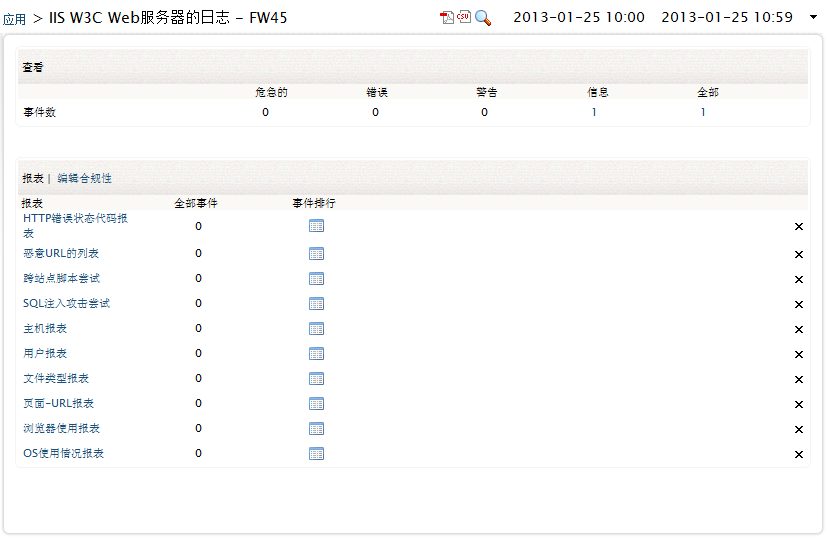The image size is (827, 538).
Task: Show event ranking table for HTTP错误状态代码报表
Action: [316, 226]
